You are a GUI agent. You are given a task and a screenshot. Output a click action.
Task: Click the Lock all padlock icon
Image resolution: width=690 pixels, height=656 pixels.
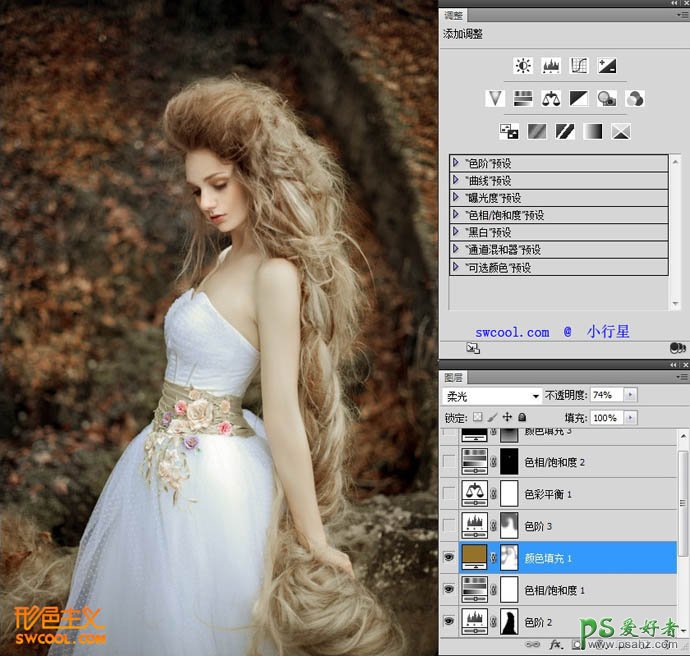523,417
